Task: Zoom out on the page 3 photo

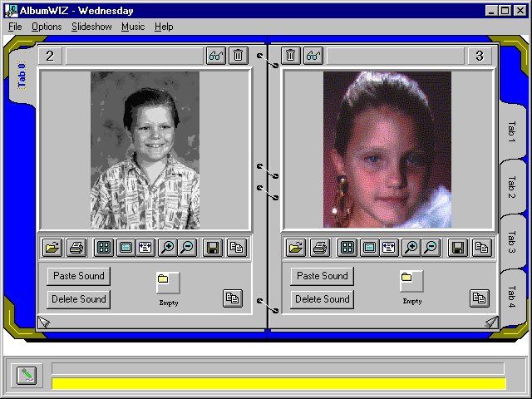Action: 431,247
